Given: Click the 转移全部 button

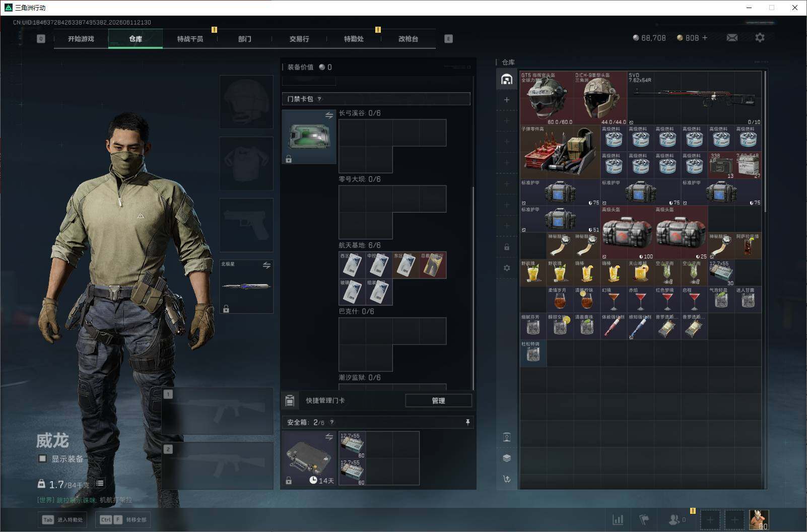Looking at the screenshot, I should point(124,519).
